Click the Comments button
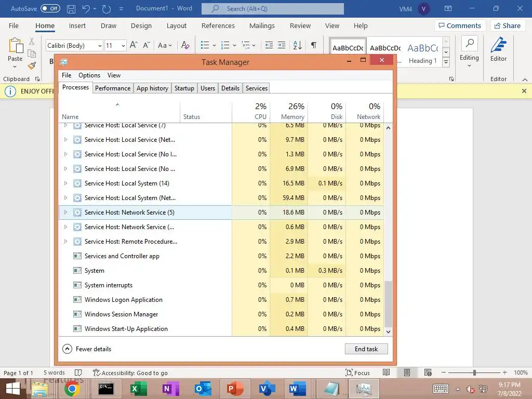Screen dimensions: 532x399 pyautogui.click(x=460, y=26)
